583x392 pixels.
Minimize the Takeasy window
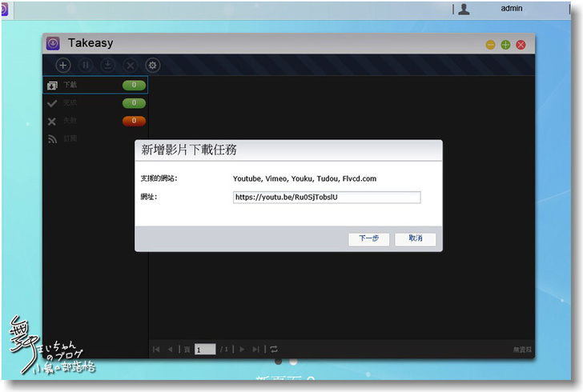(490, 45)
